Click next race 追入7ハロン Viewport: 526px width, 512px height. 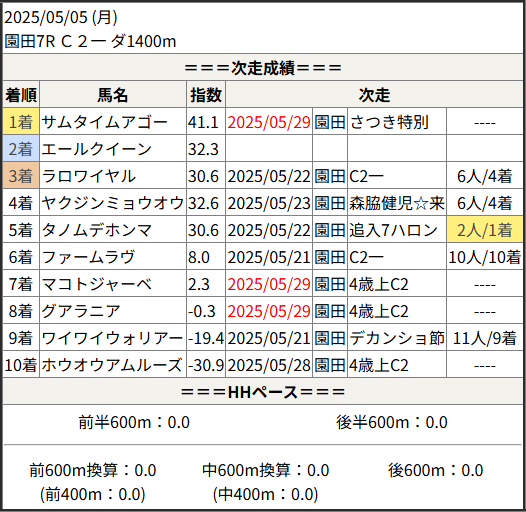(x=393, y=230)
